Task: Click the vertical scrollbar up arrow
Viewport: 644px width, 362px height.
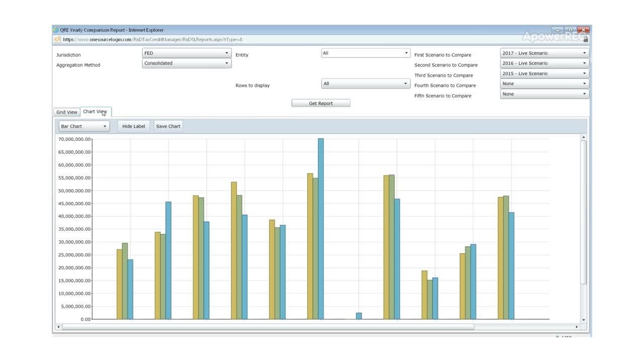Action: [x=584, y=137]
